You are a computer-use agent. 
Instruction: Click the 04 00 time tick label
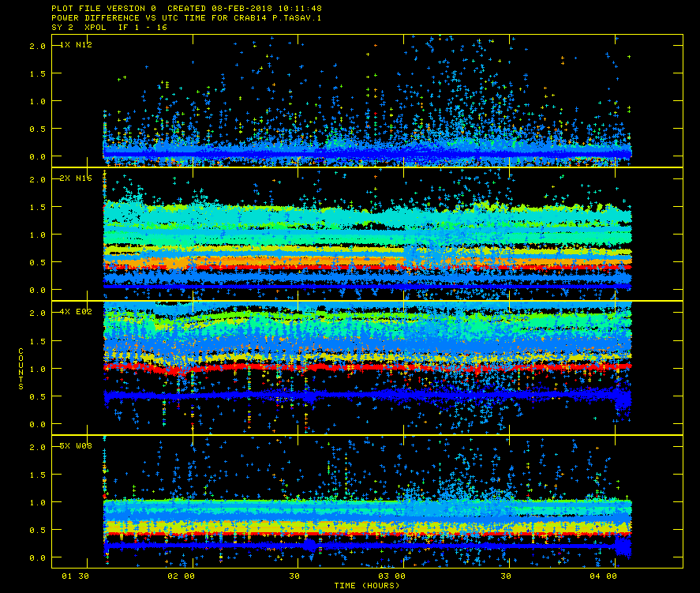[603, 576]
